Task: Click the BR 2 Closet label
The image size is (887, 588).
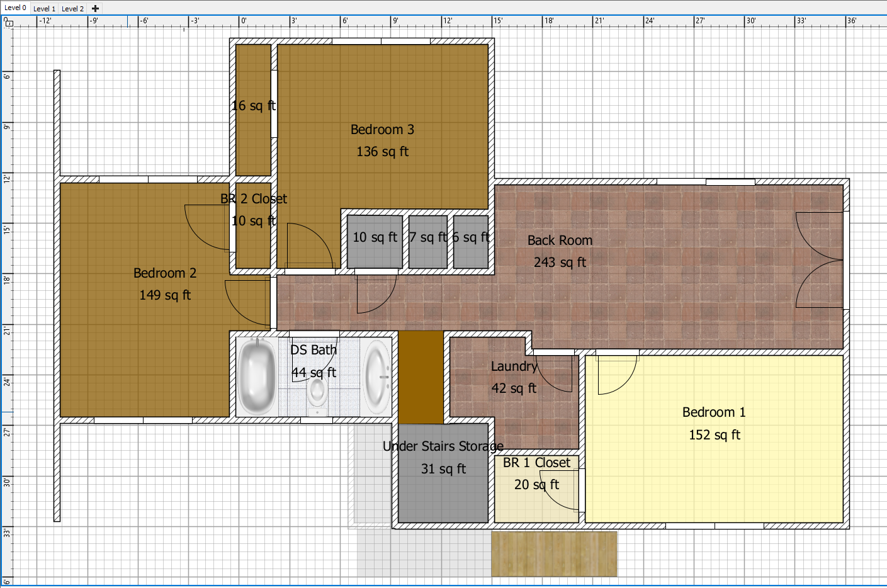Action: coord(254,199)
